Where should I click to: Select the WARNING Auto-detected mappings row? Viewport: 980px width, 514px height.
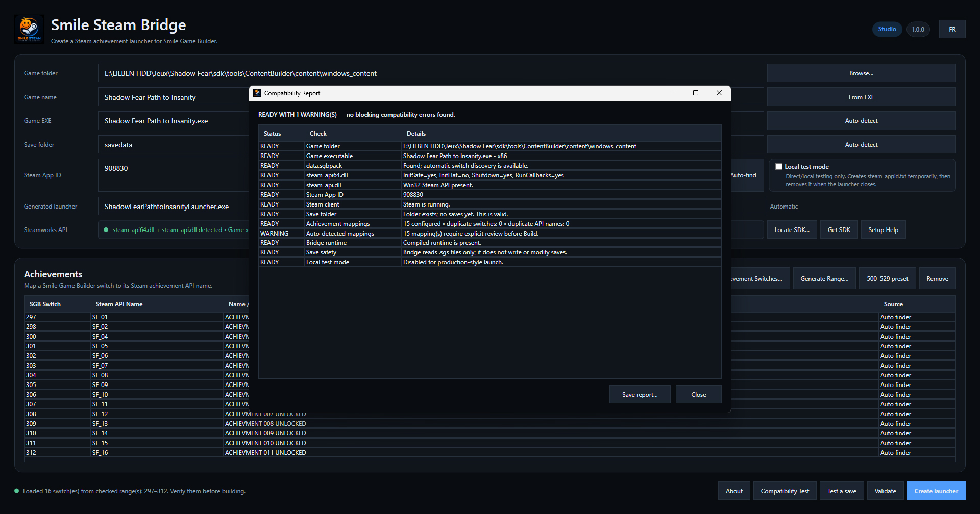pyautogui.click(x=490, y=233)
